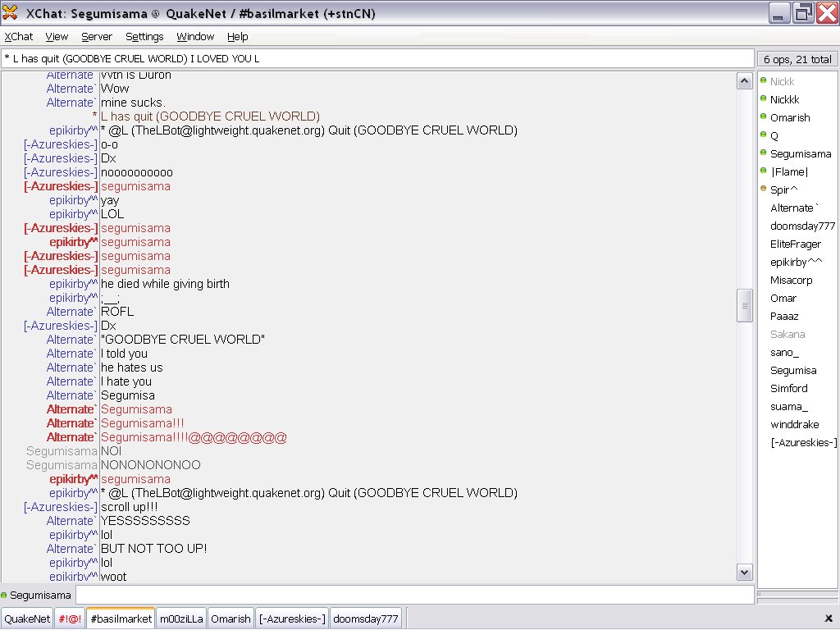Close current tab with the bottom-right X
This screenshot has height=630, width=840.
click(828, 619)
